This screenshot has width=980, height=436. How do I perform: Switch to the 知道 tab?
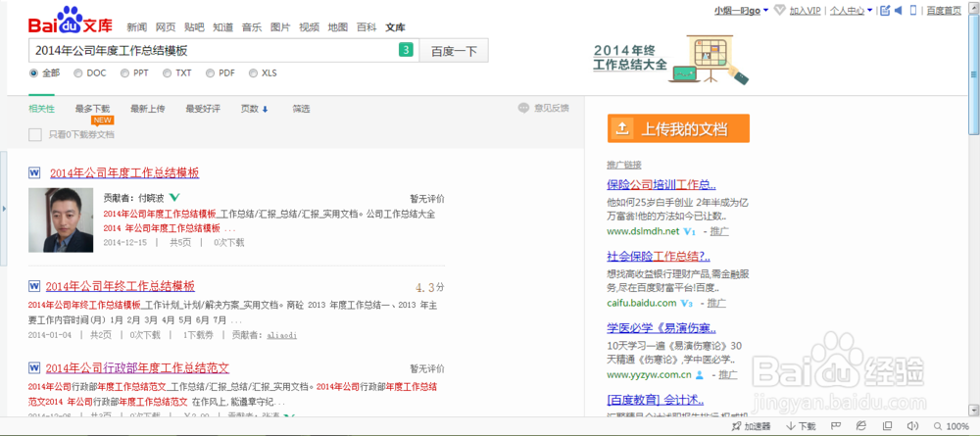click(223, 26)
